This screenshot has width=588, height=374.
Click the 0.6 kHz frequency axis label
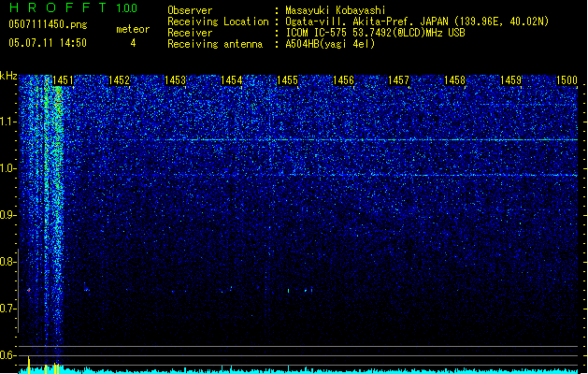(x=7, y=355)
